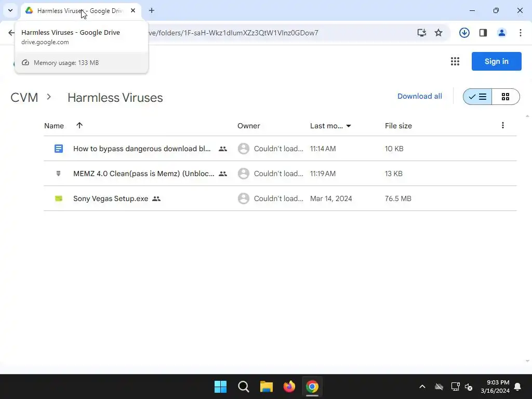Click the shared icon on Sony Vegas row
The image size is (532, 399).
[x=156, y=199]
